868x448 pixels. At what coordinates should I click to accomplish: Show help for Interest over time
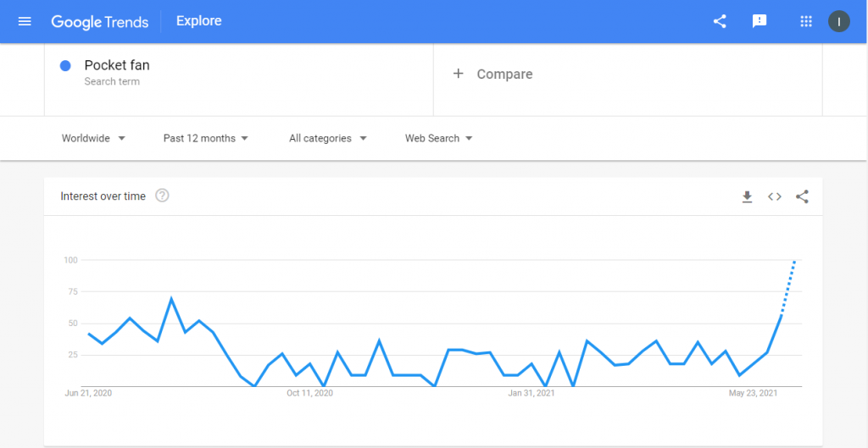coord(162,196)
